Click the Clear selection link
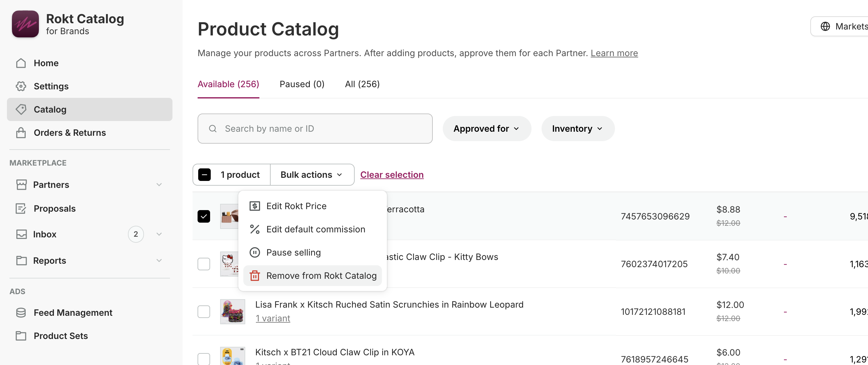Image resolution: width=868 pixels, height=365 pixels. (392, 175)
